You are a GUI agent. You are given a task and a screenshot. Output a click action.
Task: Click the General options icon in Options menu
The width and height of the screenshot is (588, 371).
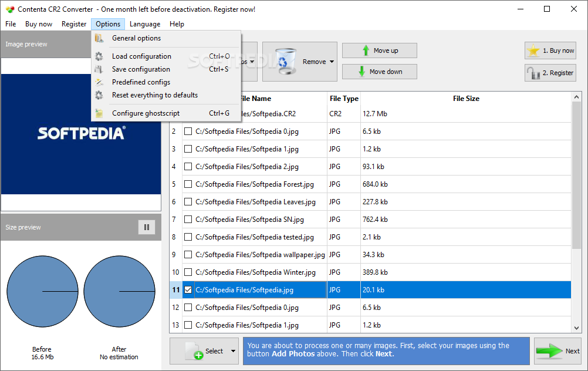coord(99,38)
